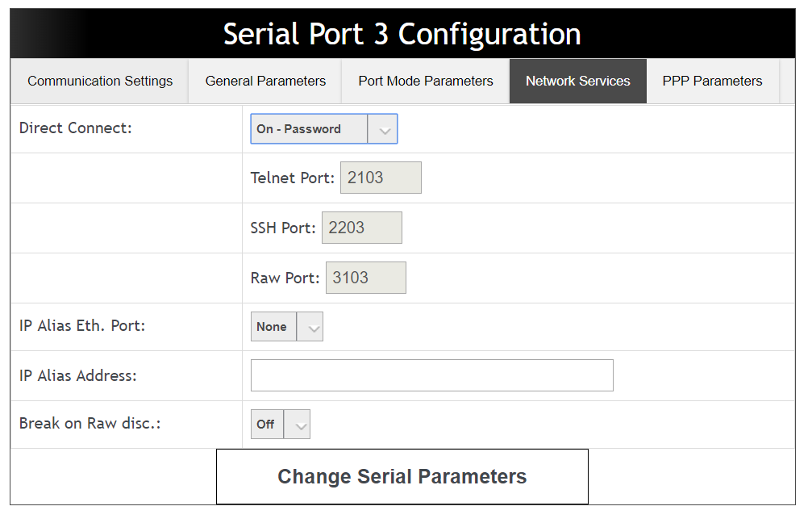Select the Network Services tab
The height and width of the screenshot is (523, 812).
pyautogui.click(x=578, y=81)
